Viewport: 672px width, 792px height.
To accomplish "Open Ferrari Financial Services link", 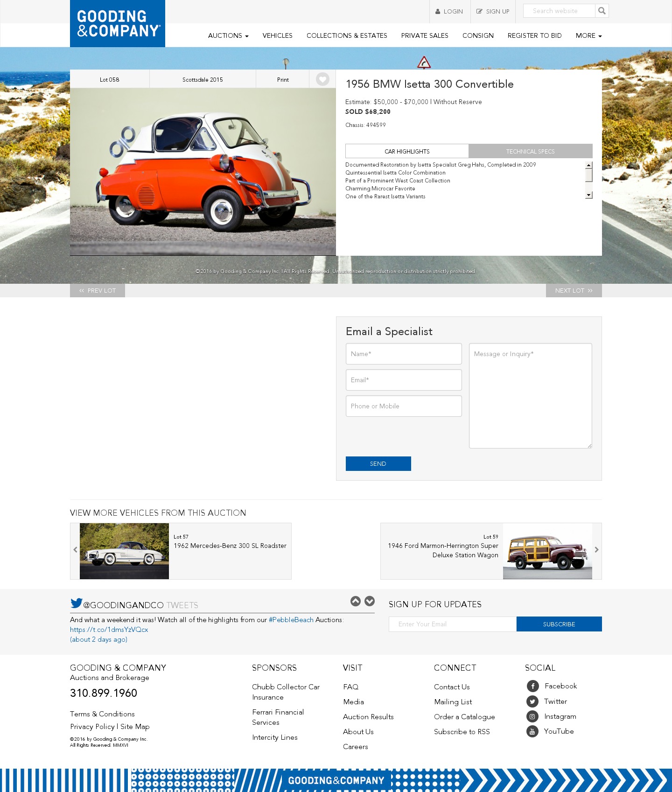I will (278, 717).
